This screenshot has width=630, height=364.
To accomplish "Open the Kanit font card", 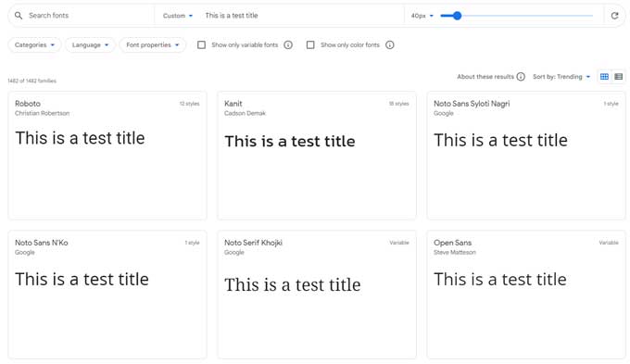I will (x=317, y=156).
